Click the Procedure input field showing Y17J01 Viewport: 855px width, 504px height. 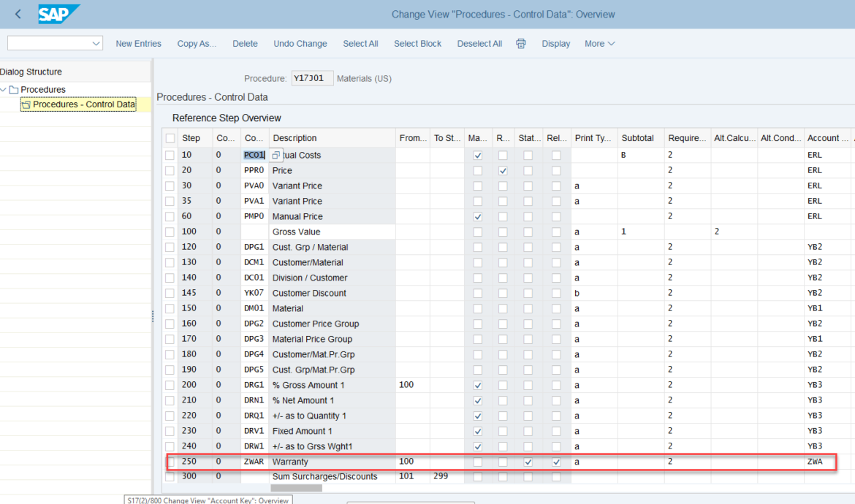(x=312, y=77)
